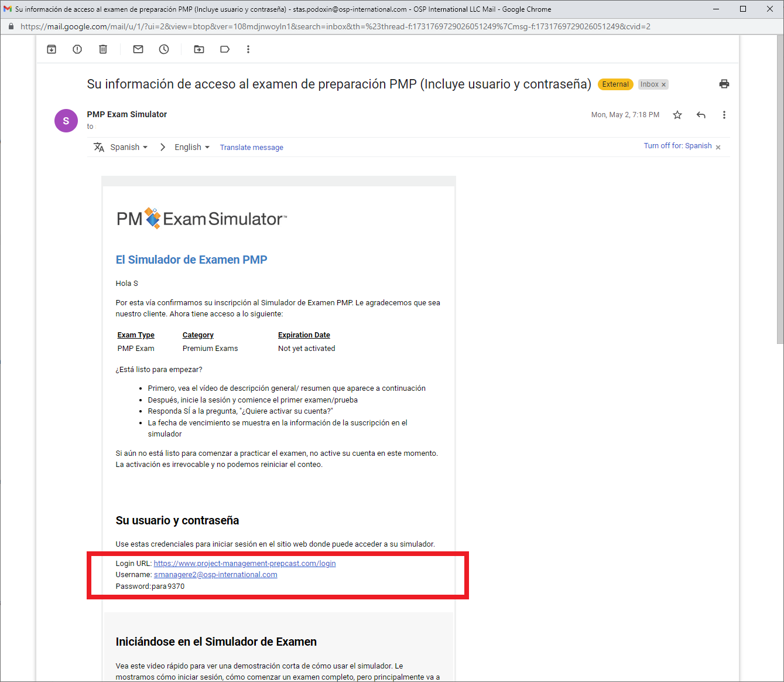
Task: Click the 'PMP Exam' table cell
Action: pos(136,349)
